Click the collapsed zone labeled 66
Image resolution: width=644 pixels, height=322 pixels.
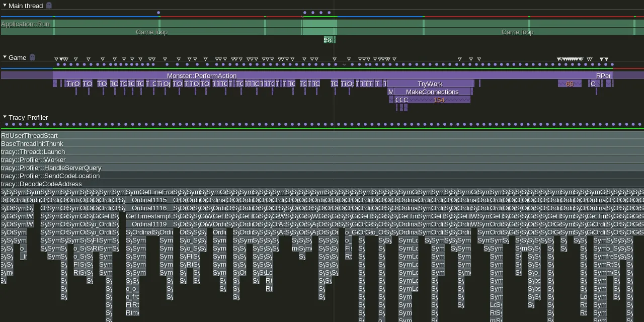click(569, 84)
